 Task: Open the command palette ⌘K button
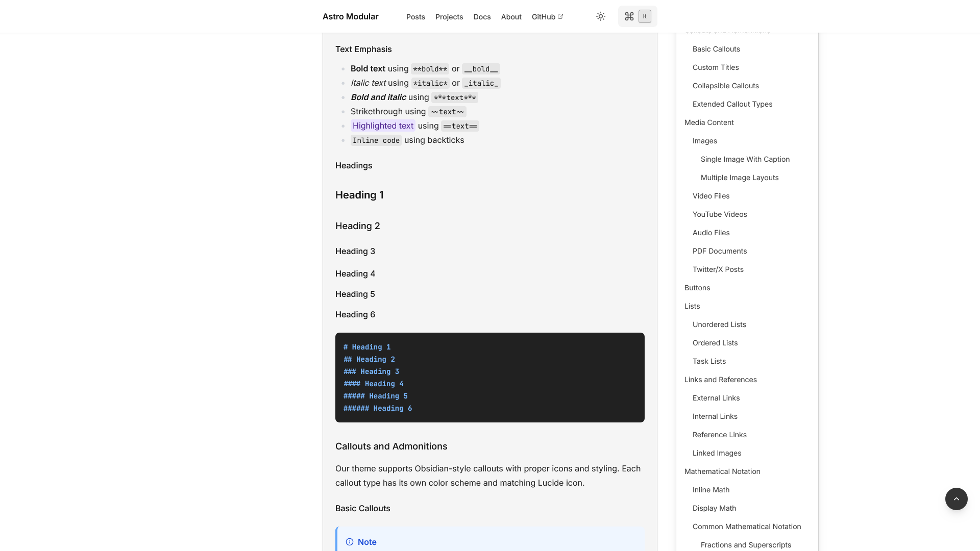[637, 16]
